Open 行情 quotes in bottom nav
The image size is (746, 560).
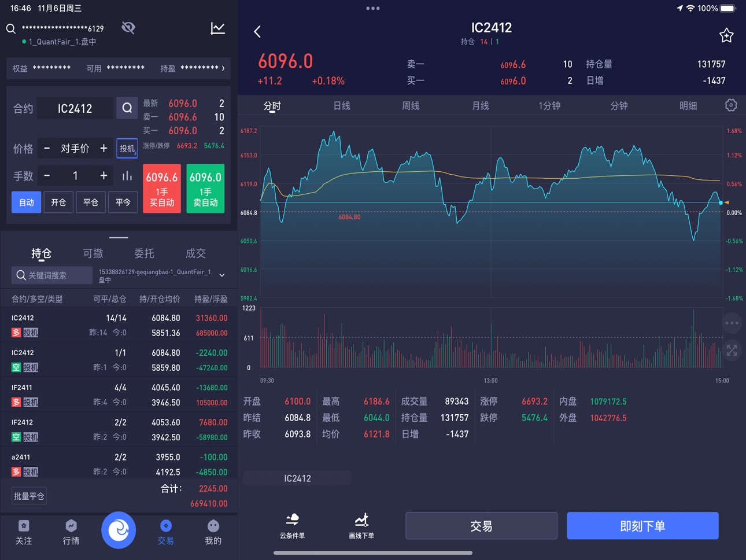pyautogui.click(x=71, y=532)
